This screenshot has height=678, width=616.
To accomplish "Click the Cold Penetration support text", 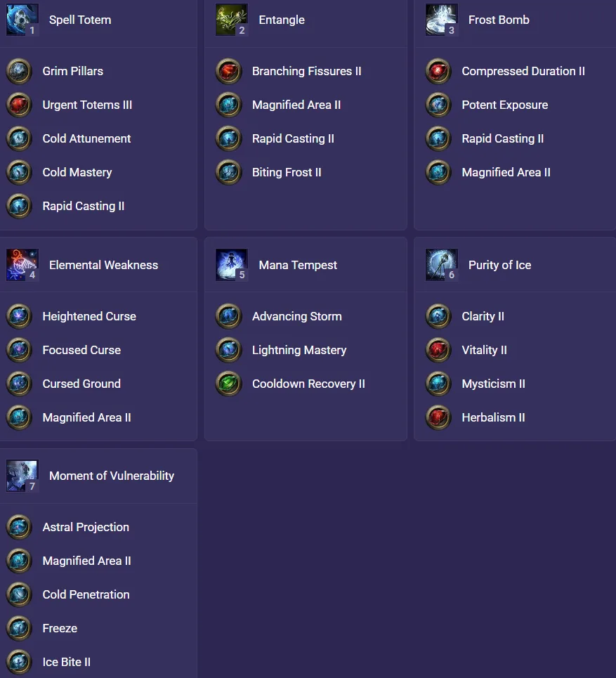I will [86, 594].
